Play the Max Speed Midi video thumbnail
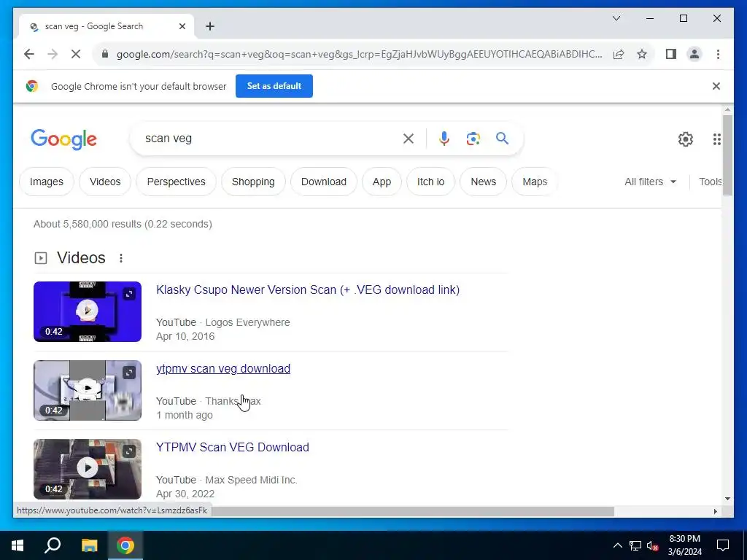This screenshot has width=747, height=560. (88, 469)
